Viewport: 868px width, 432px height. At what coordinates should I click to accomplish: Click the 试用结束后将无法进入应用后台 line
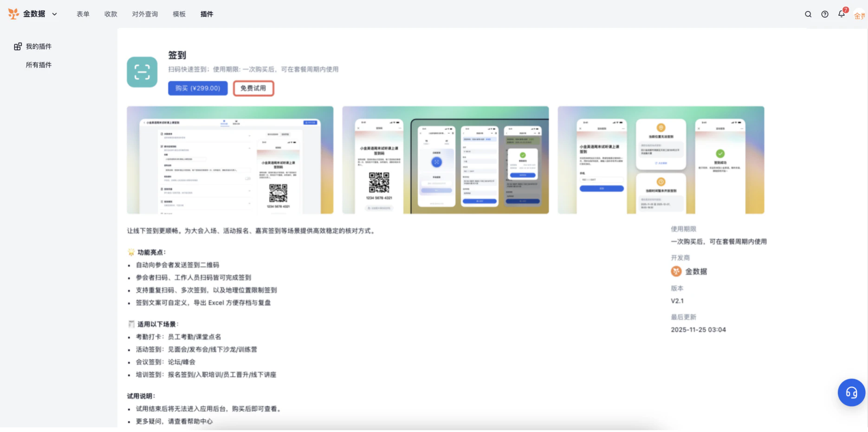208,409
